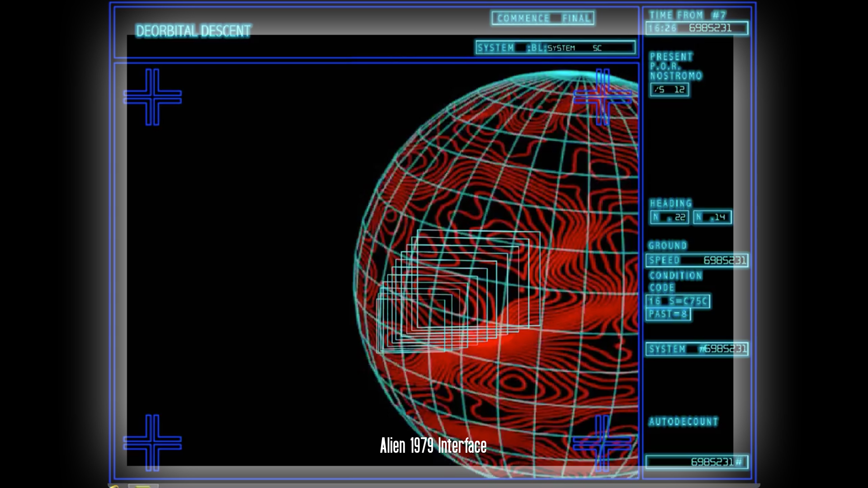Click the GROUND SPEED readout field
The height and width of the screenshot is (488, 868).
(697, 260)
